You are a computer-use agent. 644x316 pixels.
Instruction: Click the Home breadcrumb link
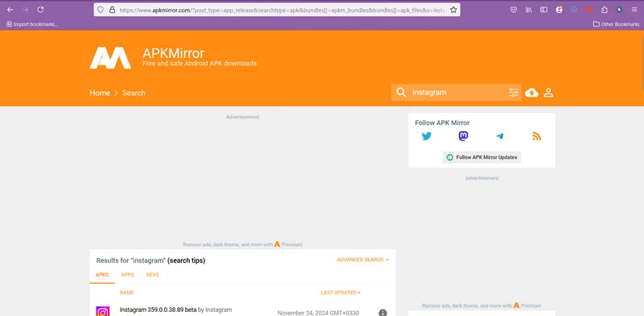point(100,93)
